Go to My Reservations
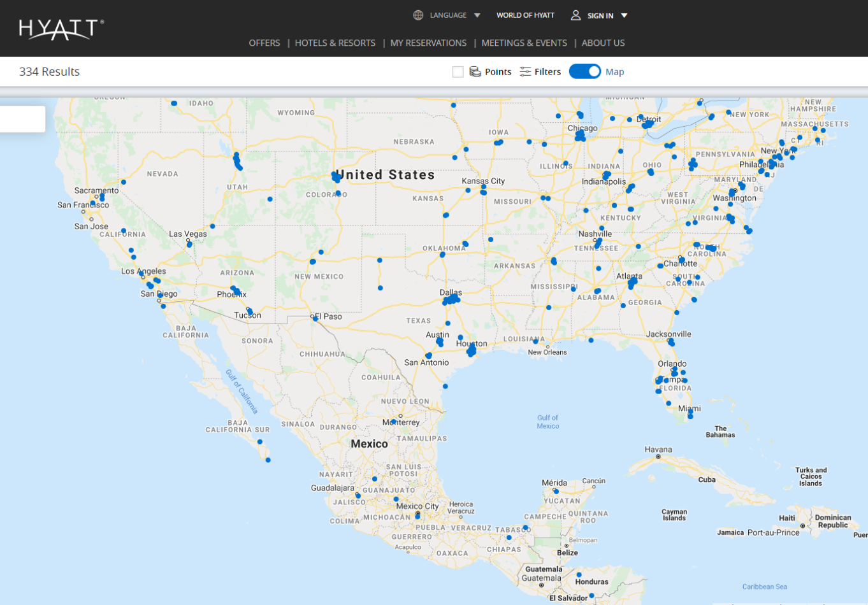 tap(428, 43)
